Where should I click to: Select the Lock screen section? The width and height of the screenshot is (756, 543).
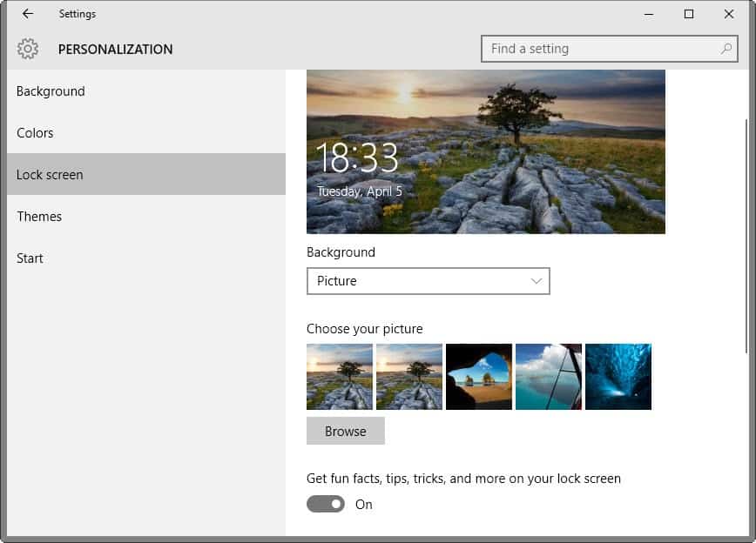146,174
